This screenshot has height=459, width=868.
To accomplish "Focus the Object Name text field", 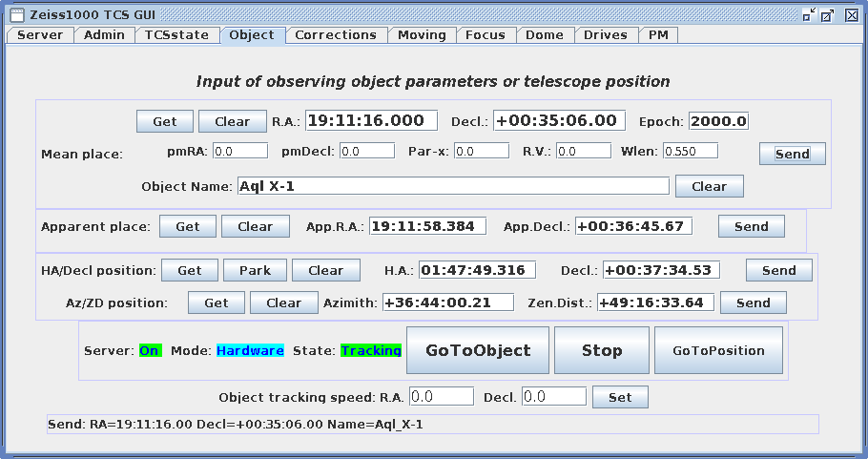I will 452,186.
